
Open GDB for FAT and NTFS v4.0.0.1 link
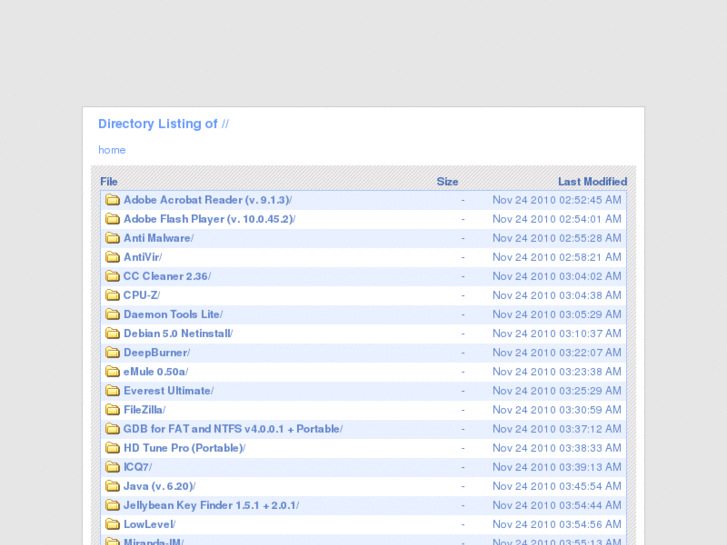click(x=233, y=429)
